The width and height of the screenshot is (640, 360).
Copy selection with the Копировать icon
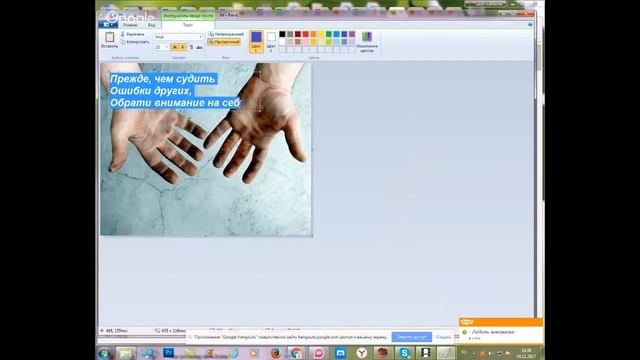point(135,42)
